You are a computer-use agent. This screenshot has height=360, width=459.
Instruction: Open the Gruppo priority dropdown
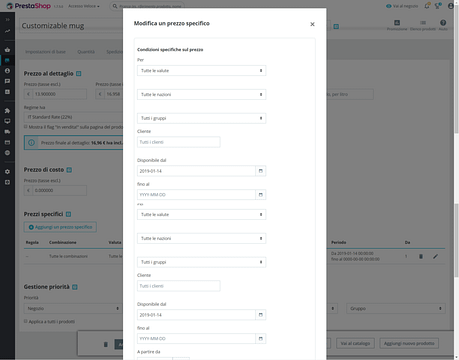(x=396, y=308)
